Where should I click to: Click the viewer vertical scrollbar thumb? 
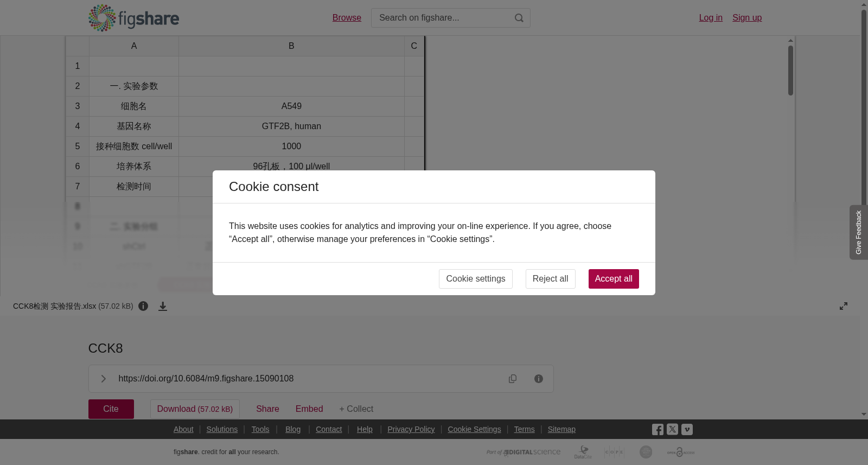pos(791,71)
